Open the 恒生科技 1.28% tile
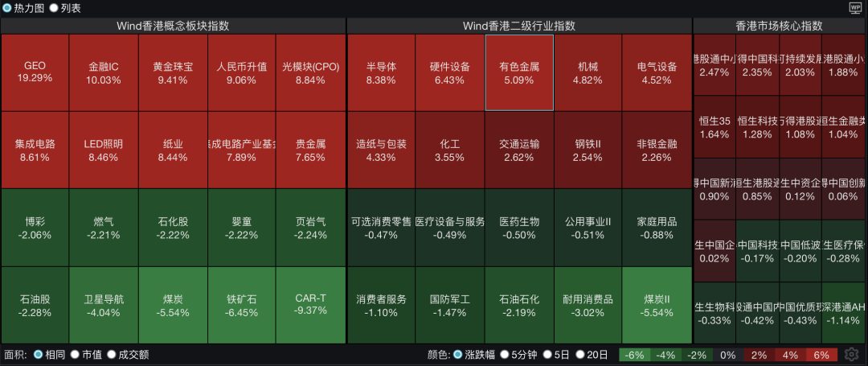This screenshot has width=868, height=366. (x=758, y=127)
